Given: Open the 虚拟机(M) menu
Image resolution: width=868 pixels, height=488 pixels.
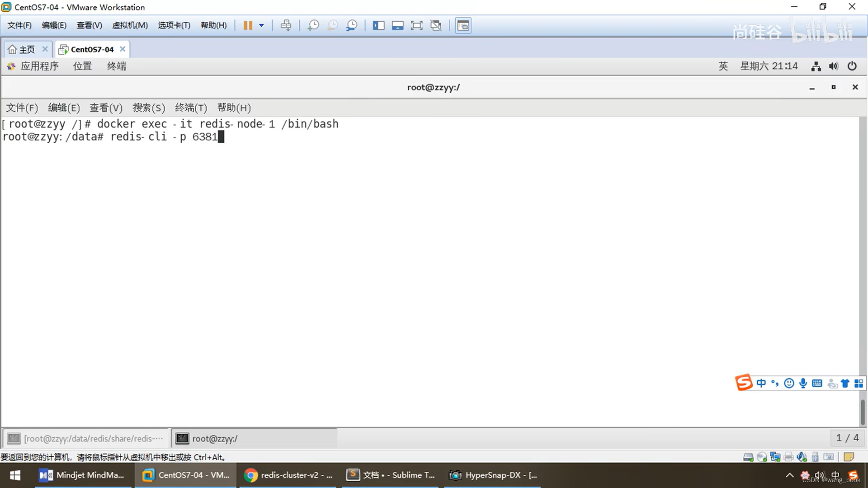Looking at the screenshot, I should [130, 25].
